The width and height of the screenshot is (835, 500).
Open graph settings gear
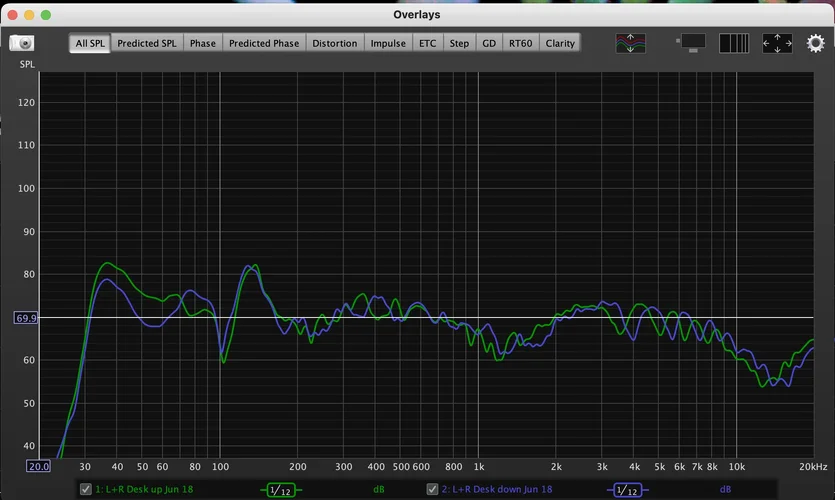click(x=816, y=43)
